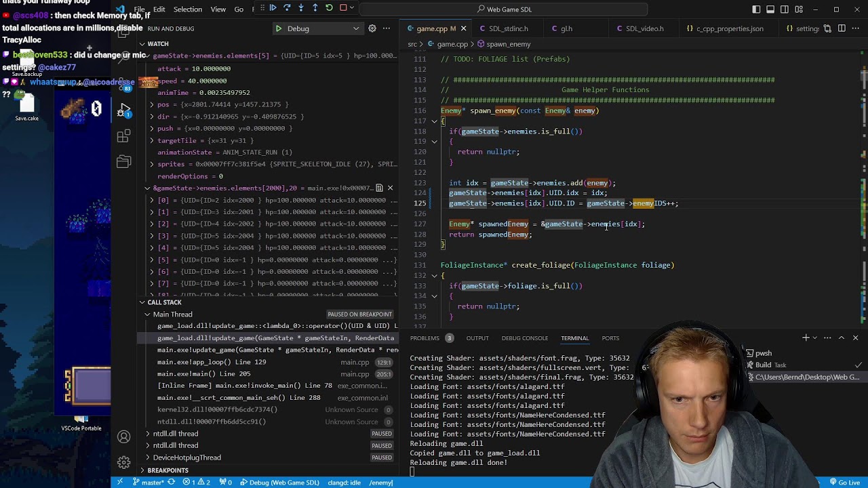
Task: Open the DEBUG CONSOLE panel tab
Action: (x=525, y=338)
